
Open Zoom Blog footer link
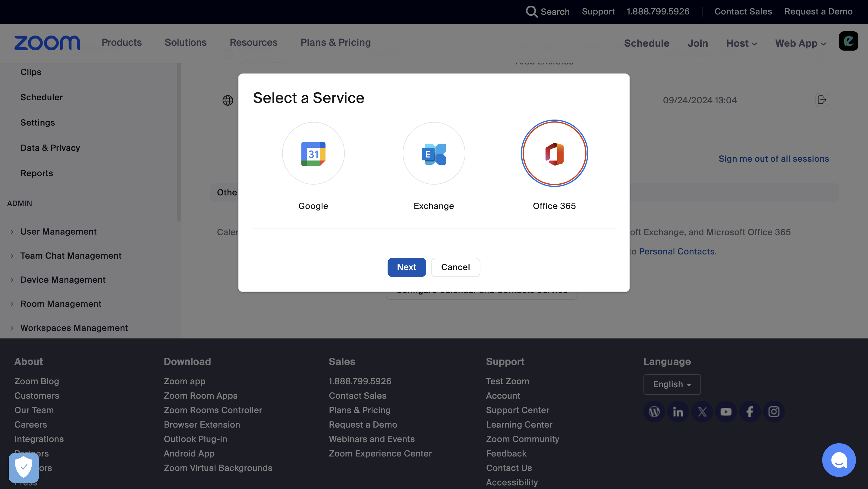37,381
